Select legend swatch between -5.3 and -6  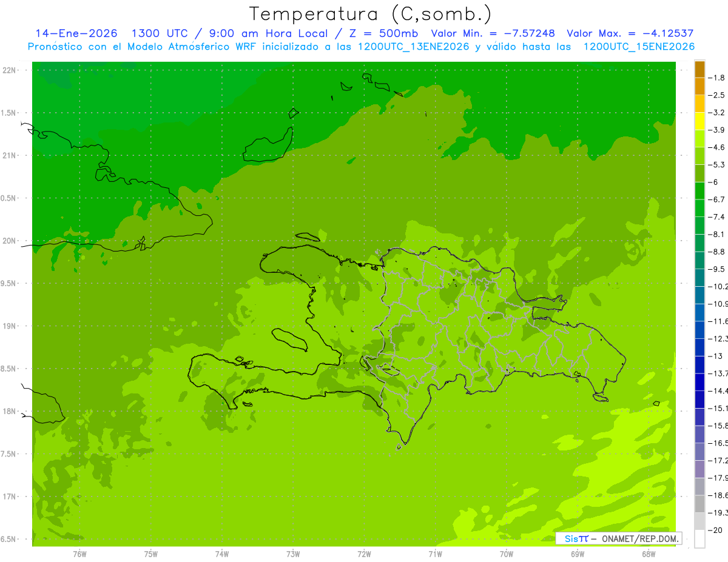(x=699, y=173)
